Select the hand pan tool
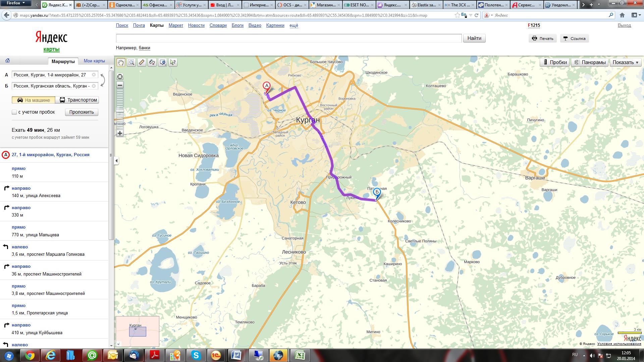644x362 pixels. coord(121,62)
